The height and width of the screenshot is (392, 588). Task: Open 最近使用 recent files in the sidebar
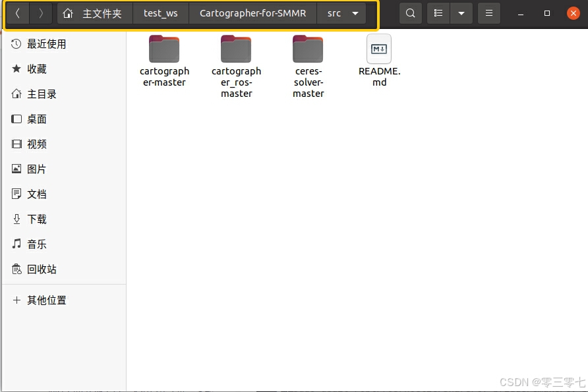pos(64,44)
